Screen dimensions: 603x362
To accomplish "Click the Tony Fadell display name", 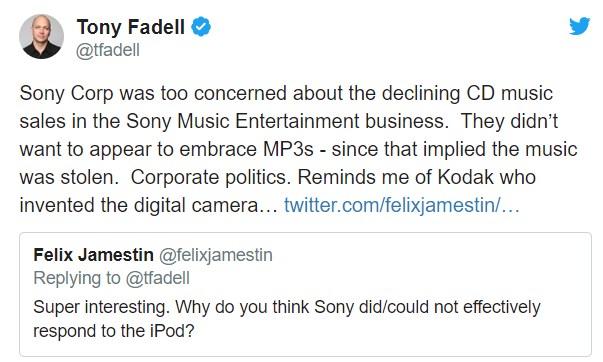I will pos(131,27).
